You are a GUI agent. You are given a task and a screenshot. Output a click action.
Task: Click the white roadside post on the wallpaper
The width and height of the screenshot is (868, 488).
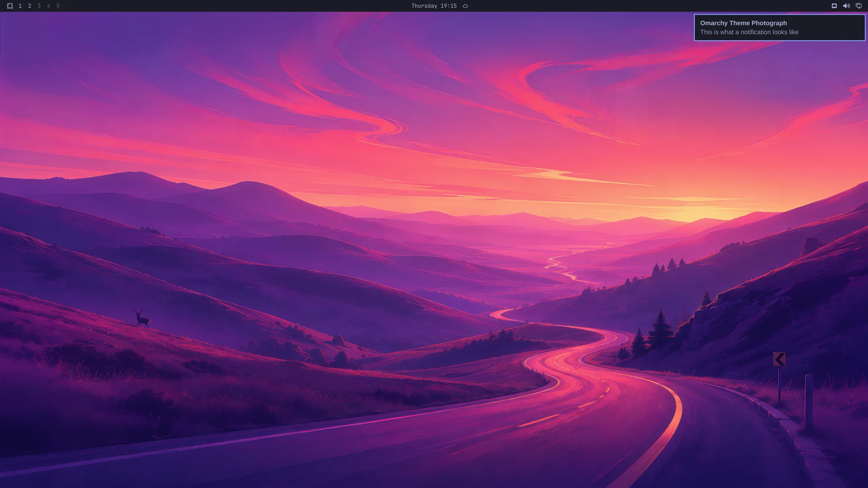(809, 403)
